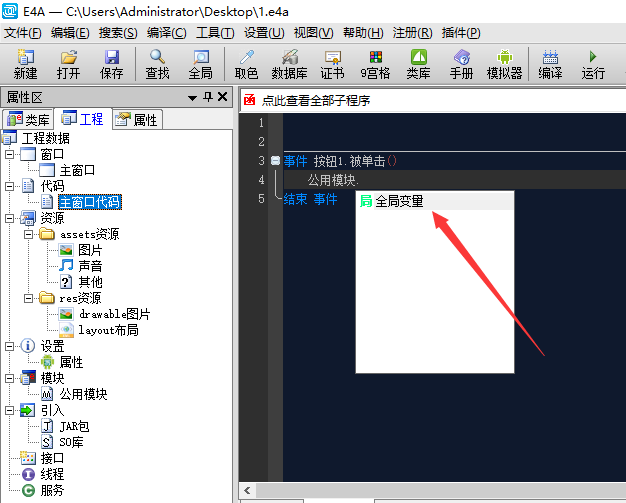Close the 属性区 side panel
This screenshot has width=626, height=503.
coord(224,97)
